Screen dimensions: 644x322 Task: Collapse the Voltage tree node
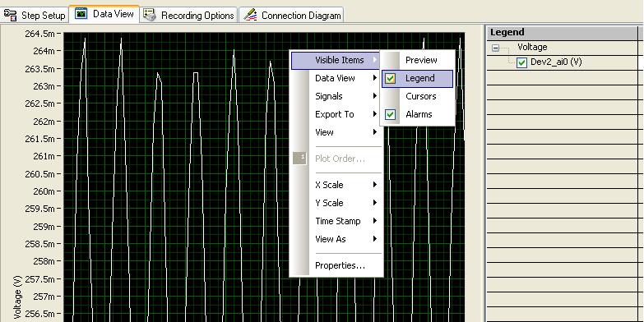click(x=495, y=48)
